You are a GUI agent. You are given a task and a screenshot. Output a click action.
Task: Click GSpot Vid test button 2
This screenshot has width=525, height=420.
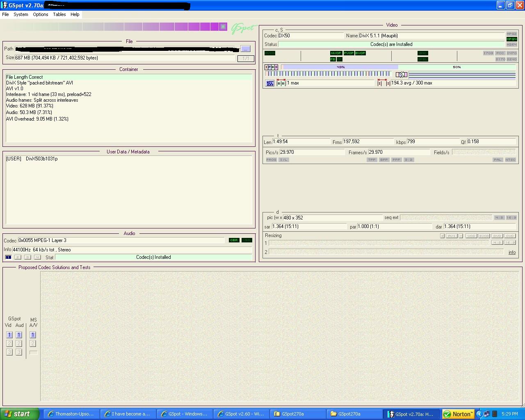click(9, 344)
